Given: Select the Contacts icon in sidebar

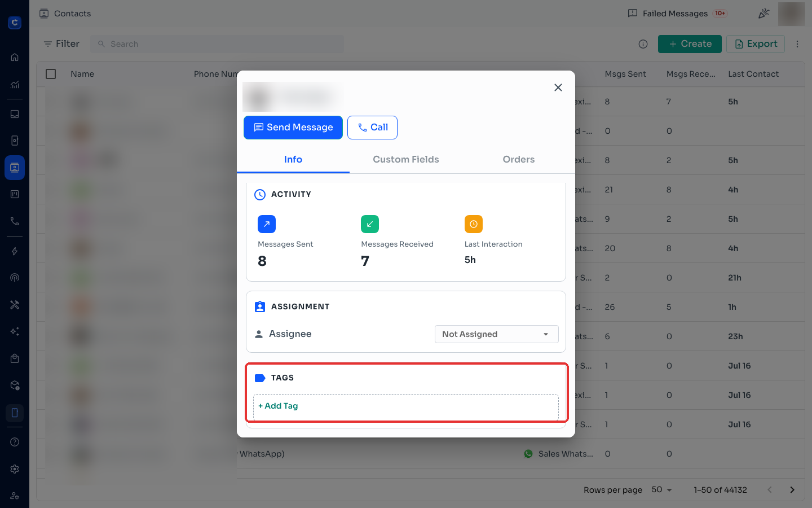Looking at the screenshot, I should 15,168.
